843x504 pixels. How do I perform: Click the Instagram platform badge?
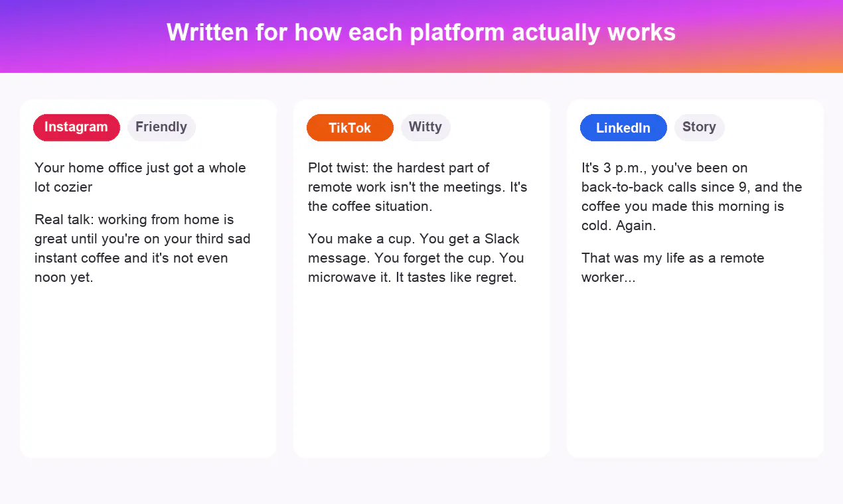[76, 127]
